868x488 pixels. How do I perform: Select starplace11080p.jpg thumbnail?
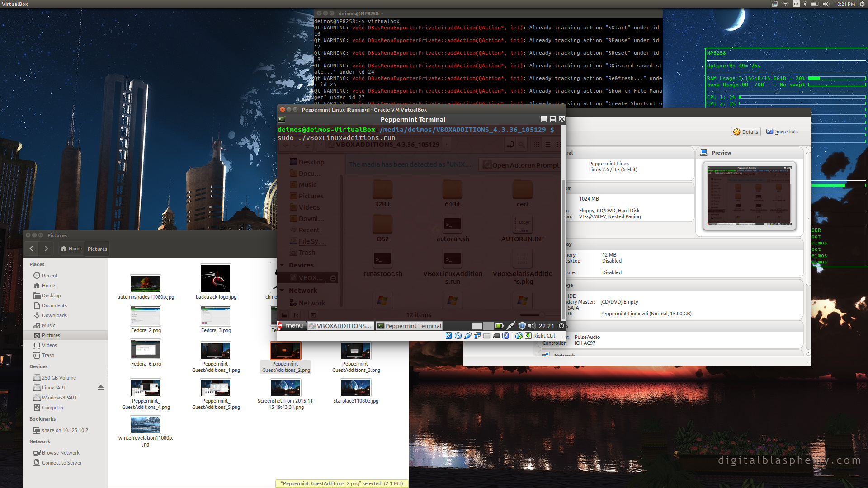[356, 388]
